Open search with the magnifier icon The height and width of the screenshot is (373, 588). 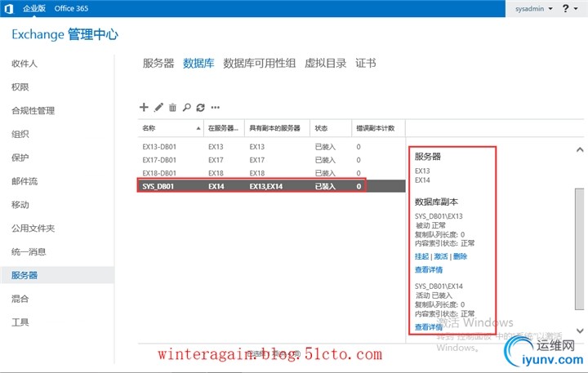point(186,107)
